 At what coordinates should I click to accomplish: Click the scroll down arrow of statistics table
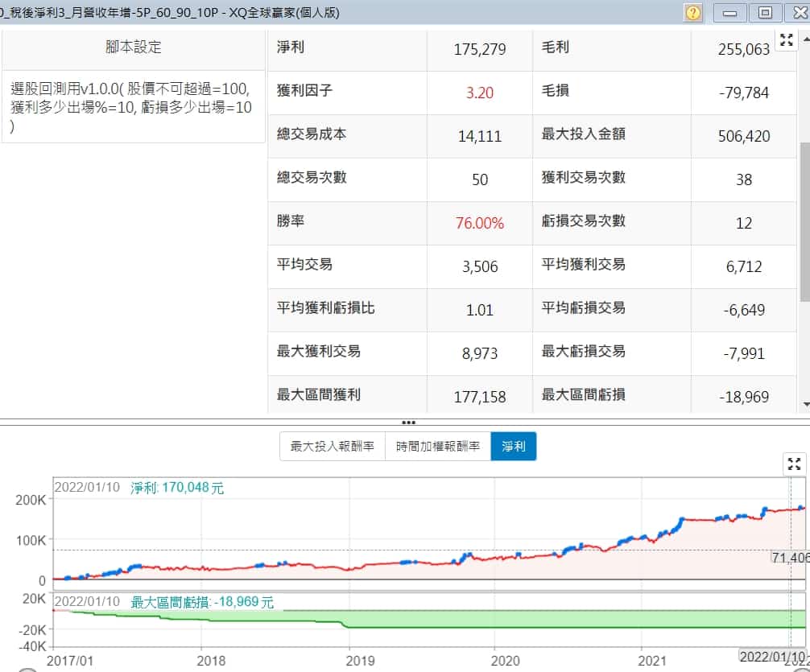pyautogui.click(x=805, y=404)
